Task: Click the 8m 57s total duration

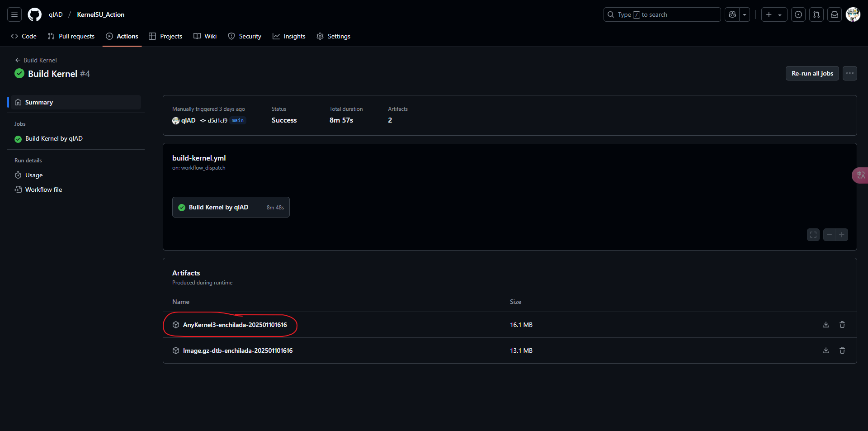Action: click(x=341, y=120)
